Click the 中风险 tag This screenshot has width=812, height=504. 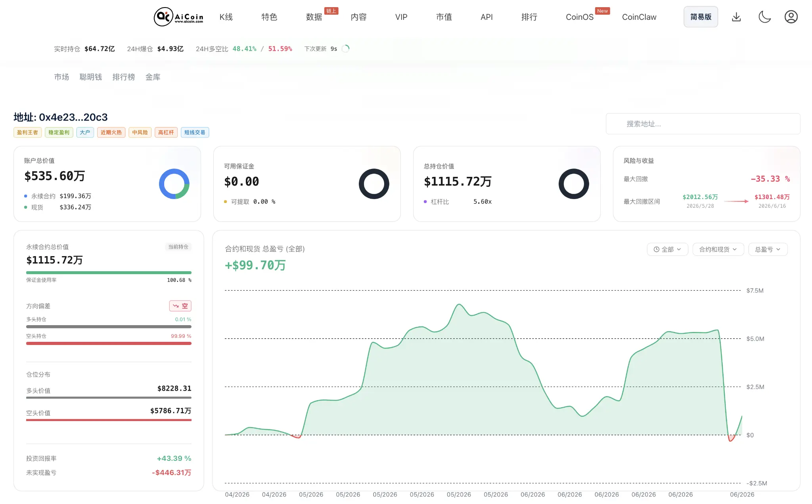click(x=140, y=132)
